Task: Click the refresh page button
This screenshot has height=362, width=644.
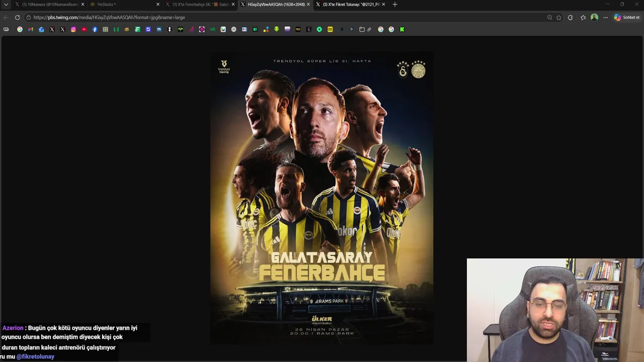Action: coord(17,17)
